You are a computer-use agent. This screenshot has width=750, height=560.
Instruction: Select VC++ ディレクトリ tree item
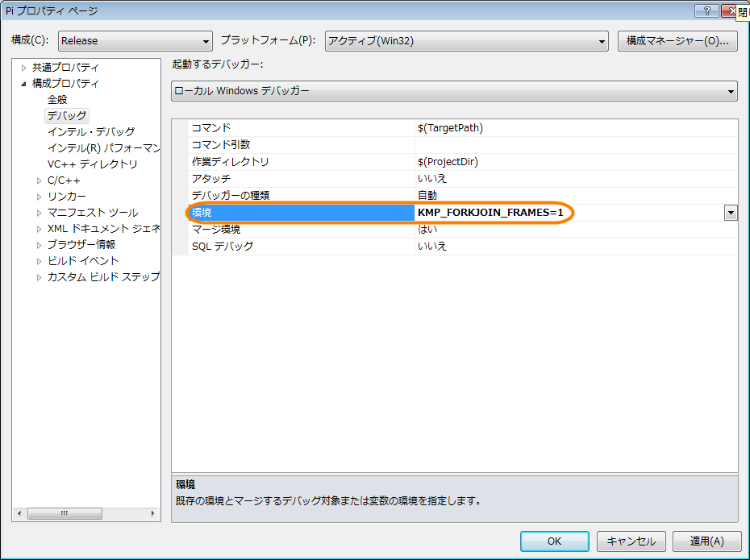click(92, 164)
